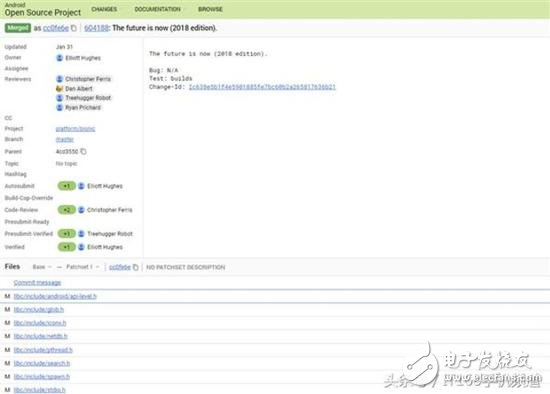Screen dimensions: 550x394
Task: Copy the patchset commit hash in Files header
Action: coord(135,267)
